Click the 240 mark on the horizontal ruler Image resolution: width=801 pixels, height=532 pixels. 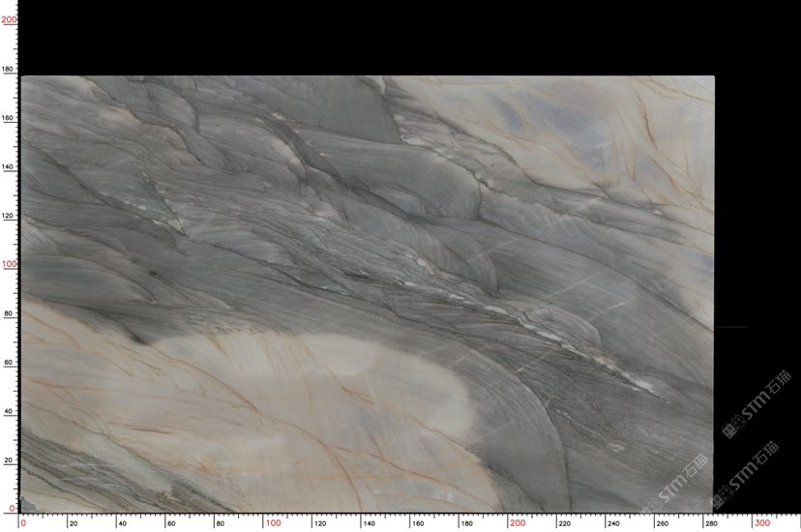pyautogui.click(x=612, y=523)
